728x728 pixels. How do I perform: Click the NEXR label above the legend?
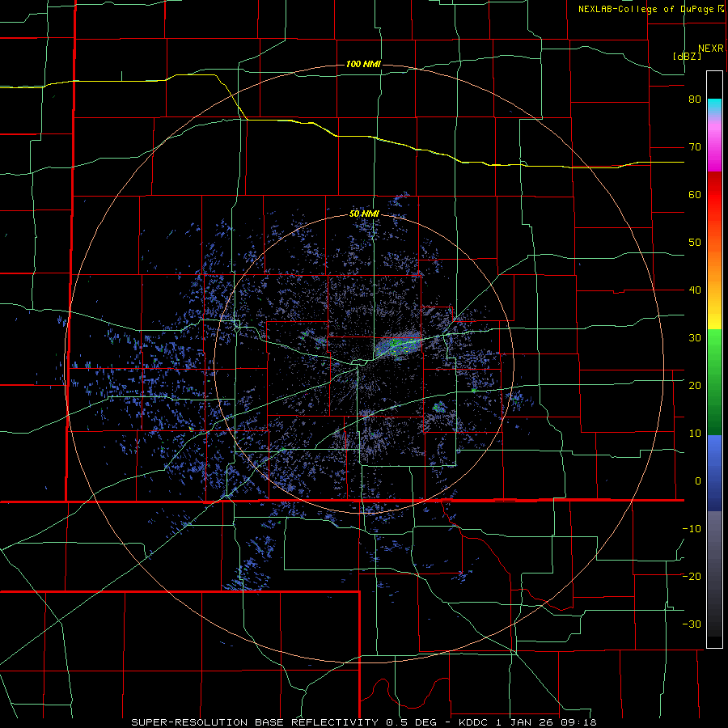click(710, 49)
